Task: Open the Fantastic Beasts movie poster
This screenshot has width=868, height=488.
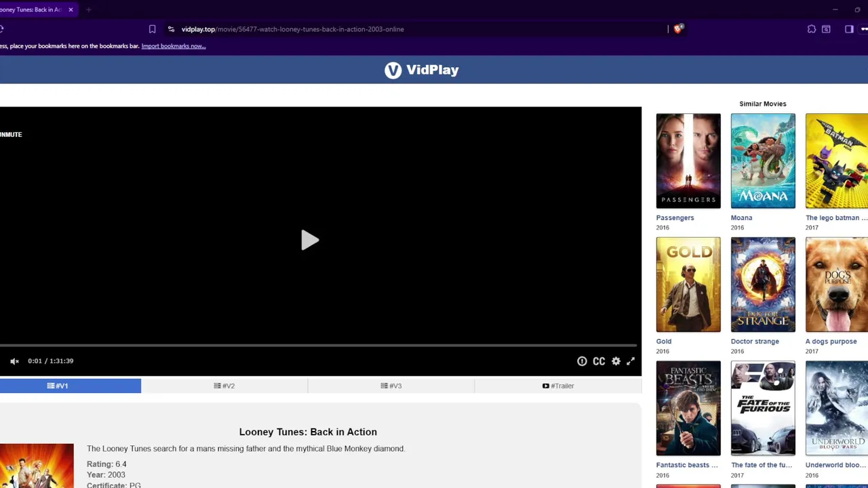Action: click(688, 408)
